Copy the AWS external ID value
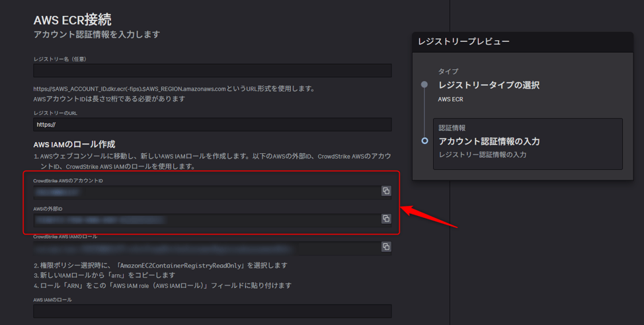The image size is (644, 325). [x=386, y=219]
